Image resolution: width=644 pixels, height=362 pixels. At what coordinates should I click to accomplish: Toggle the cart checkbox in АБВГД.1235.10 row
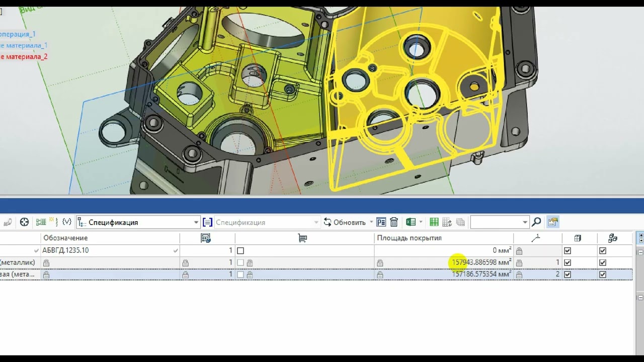coord(240,250)
